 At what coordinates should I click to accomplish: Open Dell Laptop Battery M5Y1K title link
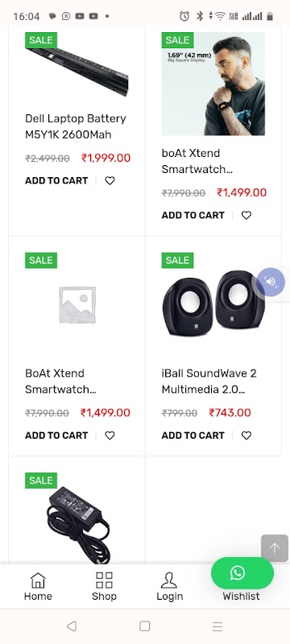[x=76, y=126]
